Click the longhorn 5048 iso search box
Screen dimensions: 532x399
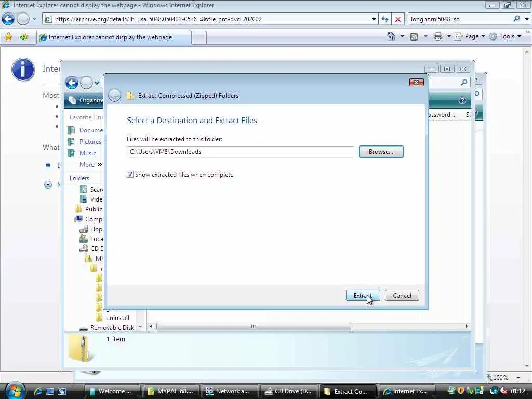[x=460, y=19]
